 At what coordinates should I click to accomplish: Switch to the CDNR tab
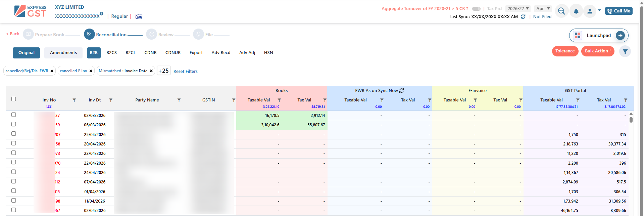click(150, 53)
